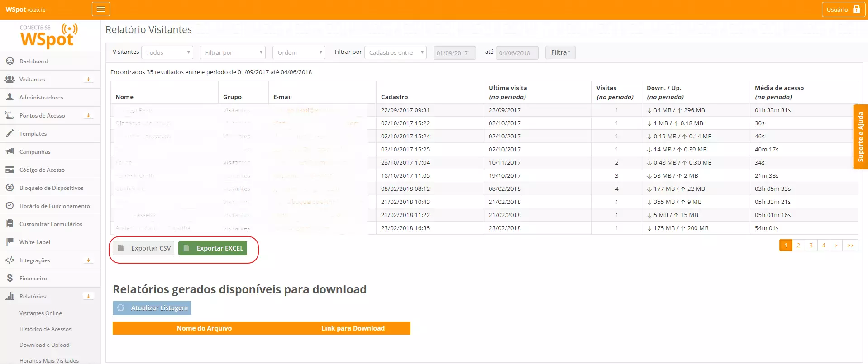Open Download e Upload report link

click(x=44, y=345)
